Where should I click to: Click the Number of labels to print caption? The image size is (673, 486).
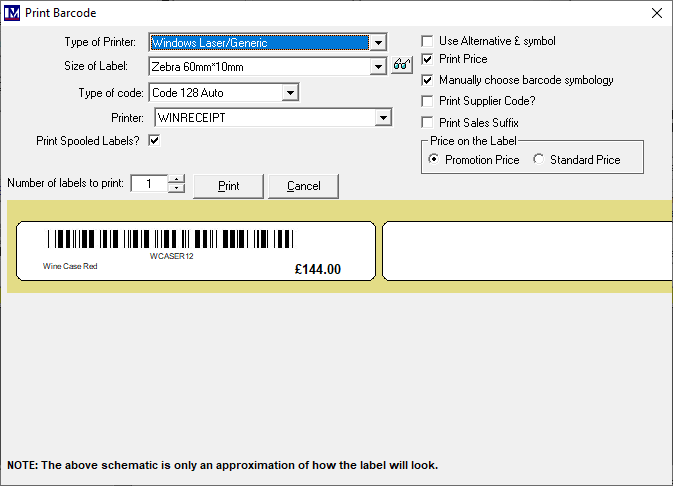(x=66, y=183)
